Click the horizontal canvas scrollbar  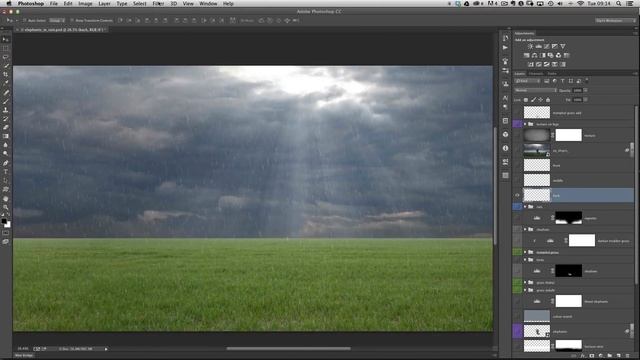[x=288, y=349]
